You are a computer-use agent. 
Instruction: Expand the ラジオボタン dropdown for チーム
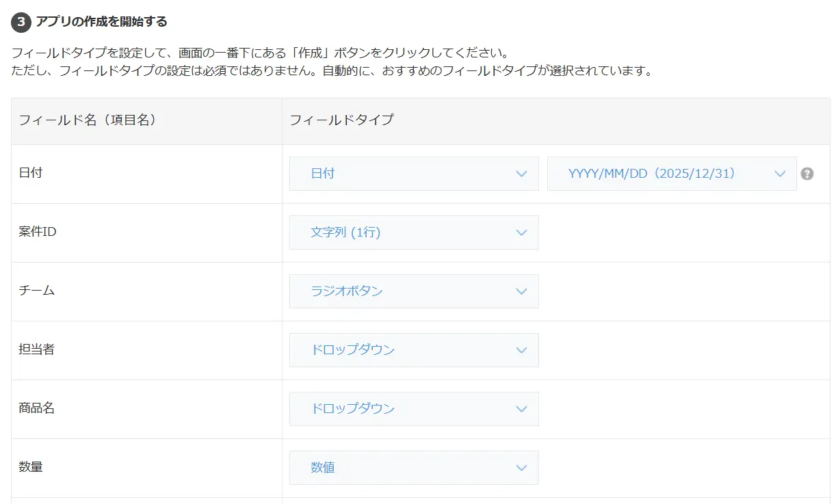(x=414, y=291)
